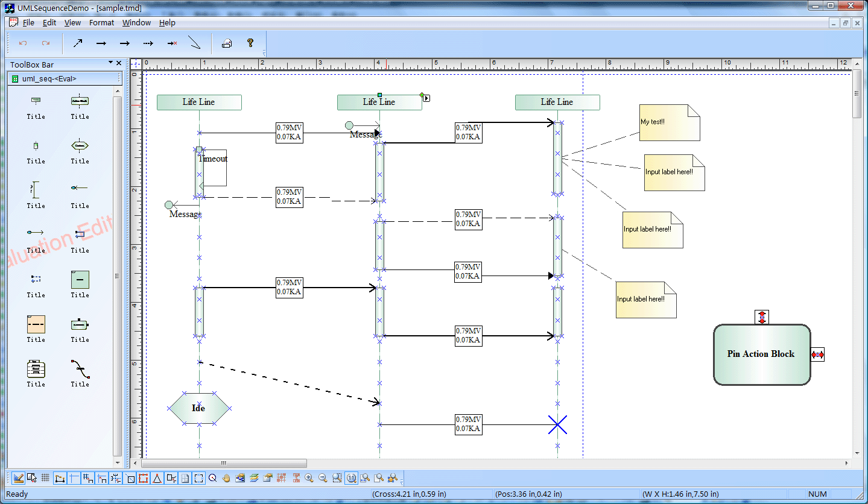Pick the hexagon shape in ToolBox
The width and height of the screenshot is (868, 504).
[80, 145]
